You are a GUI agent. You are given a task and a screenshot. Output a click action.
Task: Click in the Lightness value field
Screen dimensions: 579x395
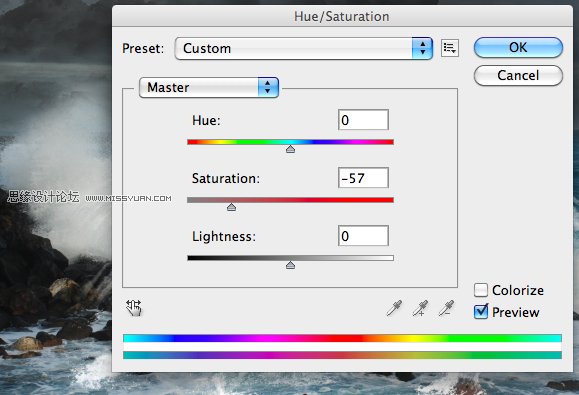pos(363,236)
